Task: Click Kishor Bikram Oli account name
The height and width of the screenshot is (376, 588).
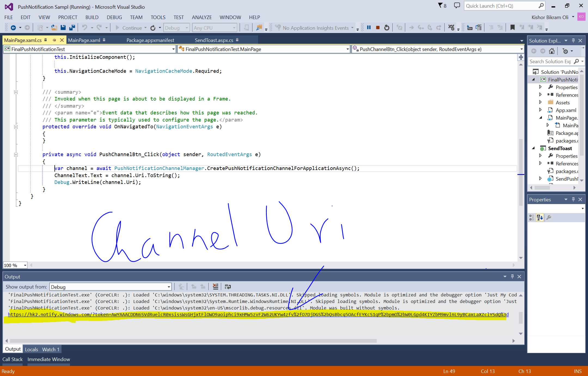Action: pos(550,17)
